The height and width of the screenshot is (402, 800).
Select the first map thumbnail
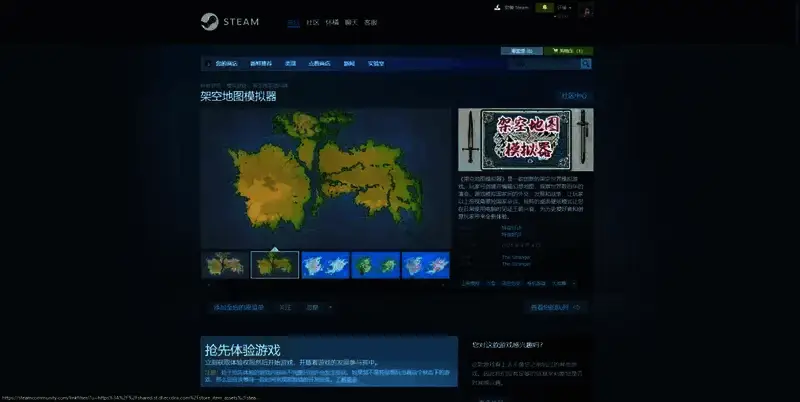(x=225, y=265)
